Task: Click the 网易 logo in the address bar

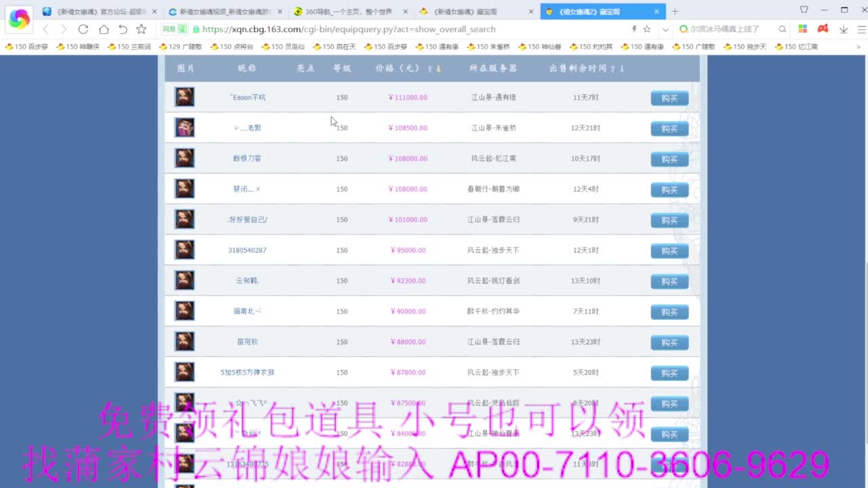Action: pyautogui.click(x=170, y=30)
